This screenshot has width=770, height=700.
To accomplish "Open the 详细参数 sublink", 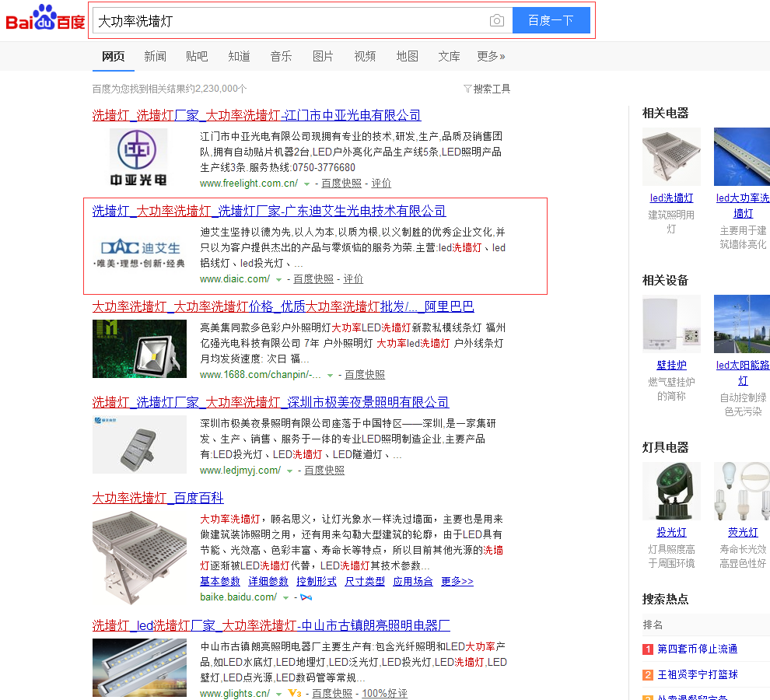I will tap(268, 582).
